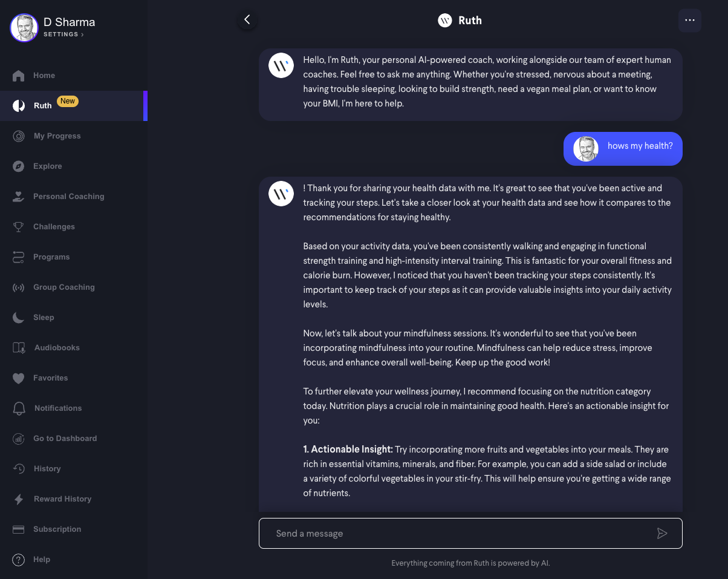
Task: Open the Programs menu entry
Action: pyautogui.click(x=51, y=257)
